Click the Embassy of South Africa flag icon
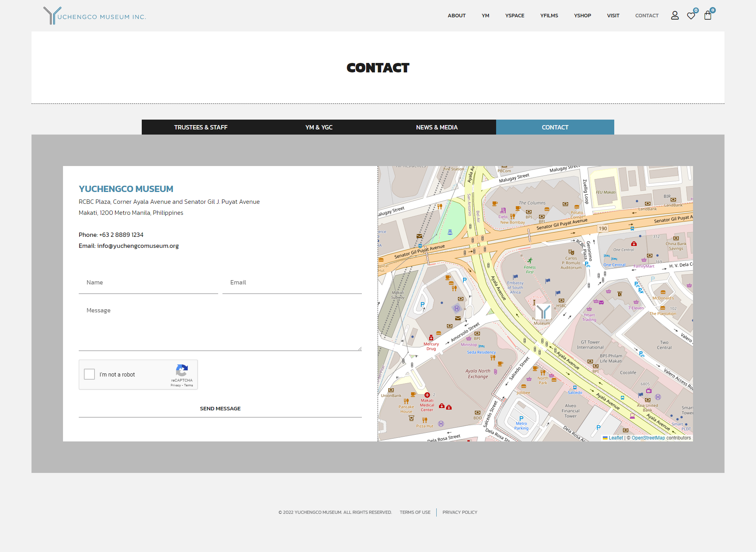This screenshot has width=756, height=552. (x=515, y=277)
